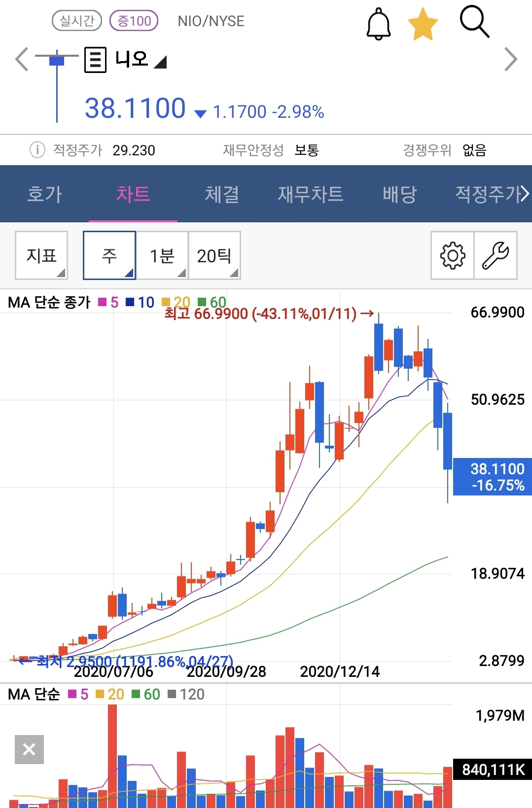
Task: Select the 차트 tab
Action: tap(133, 194)
